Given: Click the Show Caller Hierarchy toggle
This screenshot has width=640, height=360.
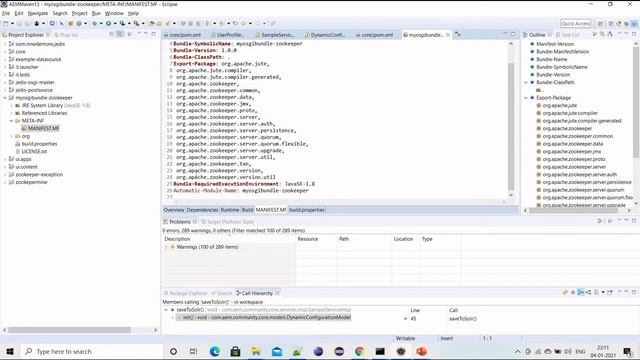Looking at the screenshot, I should pos(581,292).
